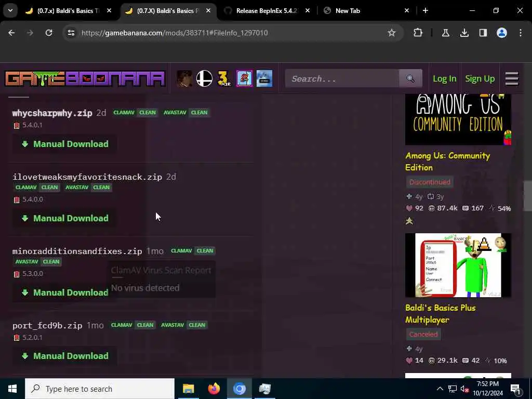Open the blue game icon in header
This screenshot has height=399, width=532.
pyautogui.click(x=264, y=79)
